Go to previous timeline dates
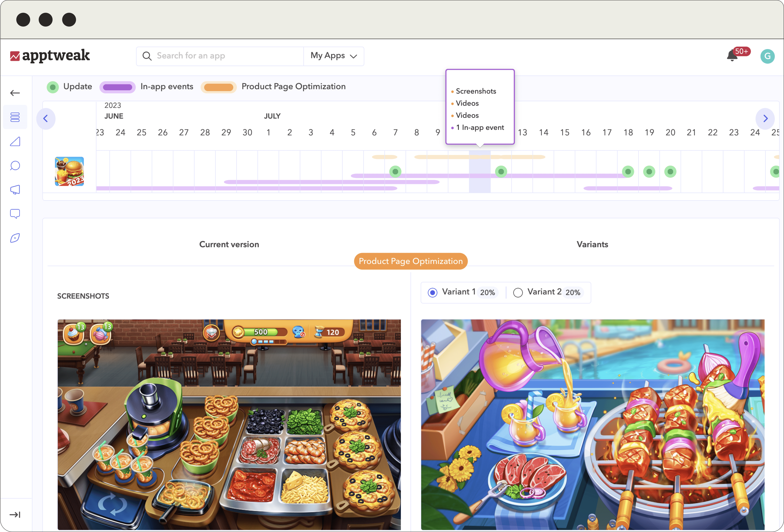Screen dimensions: 784x532 (46, 118)
